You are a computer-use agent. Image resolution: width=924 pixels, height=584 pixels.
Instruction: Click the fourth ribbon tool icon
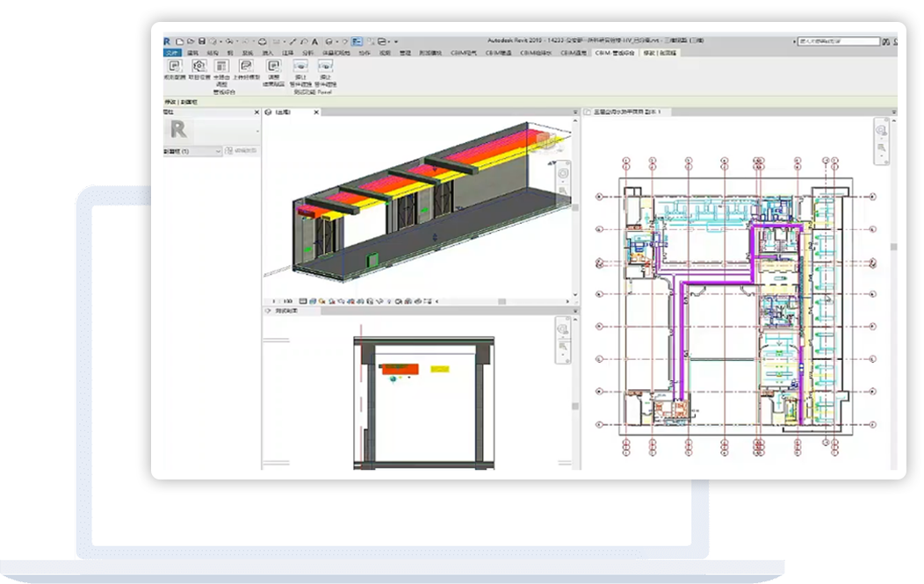coord(247,66)
